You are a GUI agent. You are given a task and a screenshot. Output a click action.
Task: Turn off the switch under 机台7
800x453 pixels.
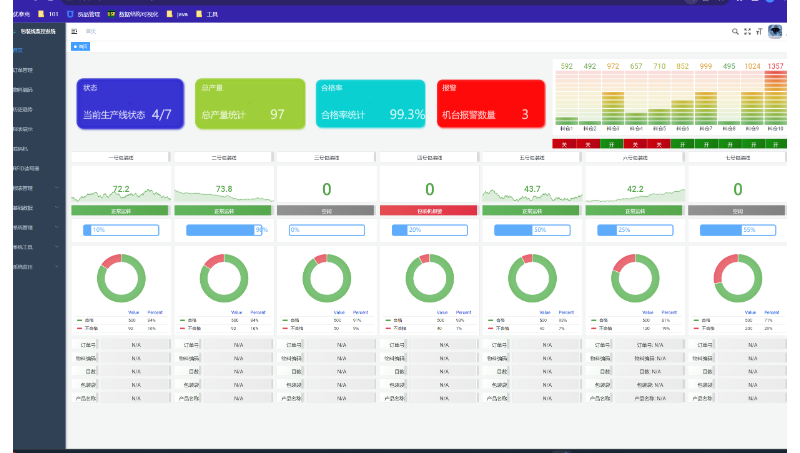706,144
